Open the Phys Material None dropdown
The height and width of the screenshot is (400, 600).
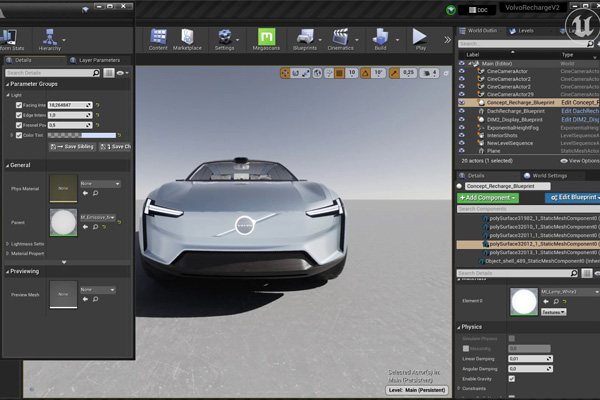click(x=99, y=183)
